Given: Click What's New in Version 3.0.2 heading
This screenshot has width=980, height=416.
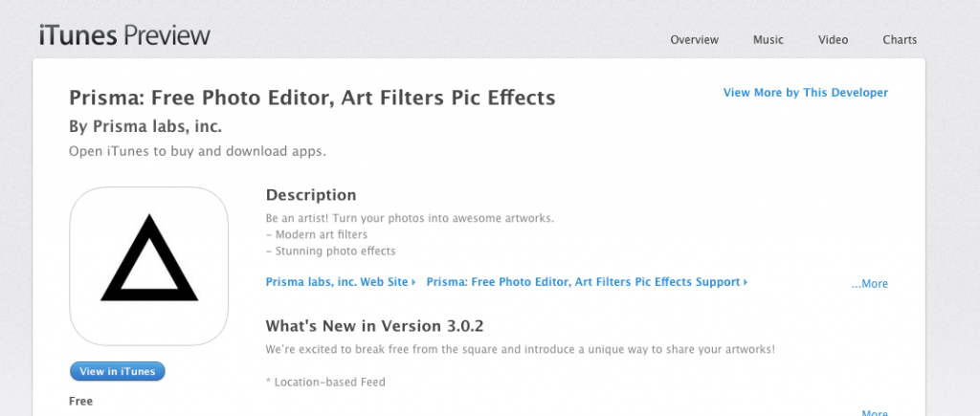Looking at the screenshot, I should point(374,326).
